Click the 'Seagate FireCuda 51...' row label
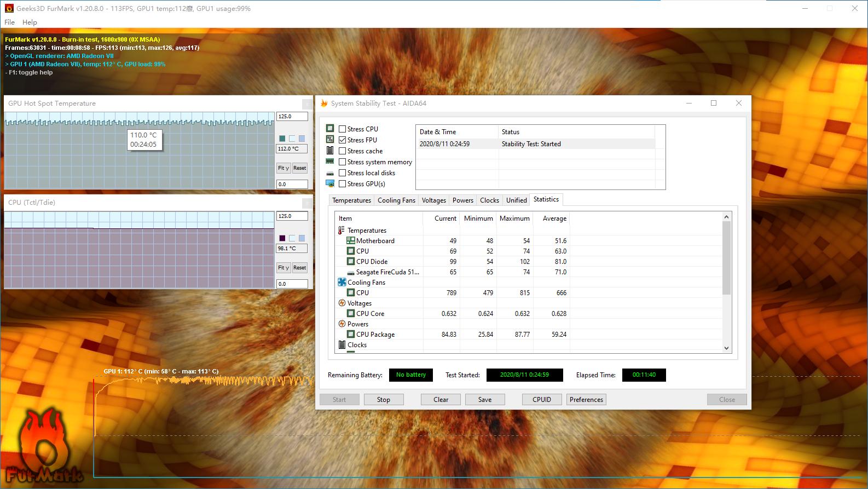This screenshot has height=489, width=868. pos(387,272)
